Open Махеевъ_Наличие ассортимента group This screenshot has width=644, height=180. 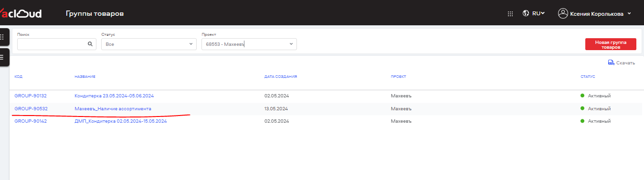pos(113,109)
